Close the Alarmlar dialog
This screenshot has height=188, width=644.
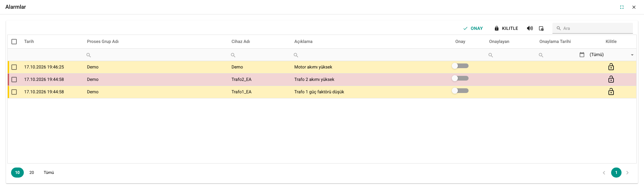pos(634,7)
